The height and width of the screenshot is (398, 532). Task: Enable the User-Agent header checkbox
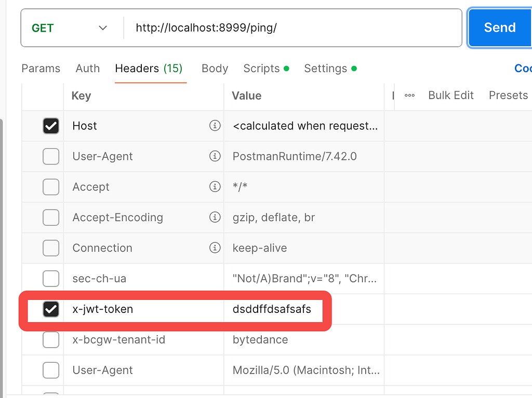click(50, 156)
